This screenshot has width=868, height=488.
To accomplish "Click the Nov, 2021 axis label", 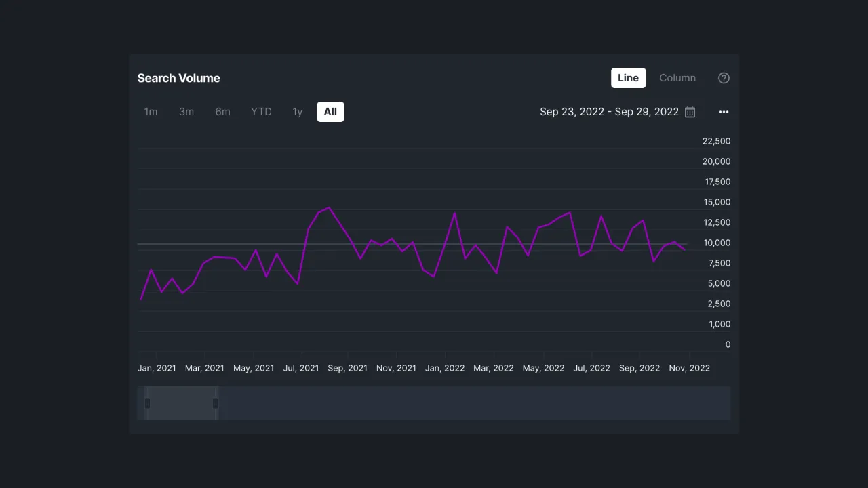I will (396, 368).
